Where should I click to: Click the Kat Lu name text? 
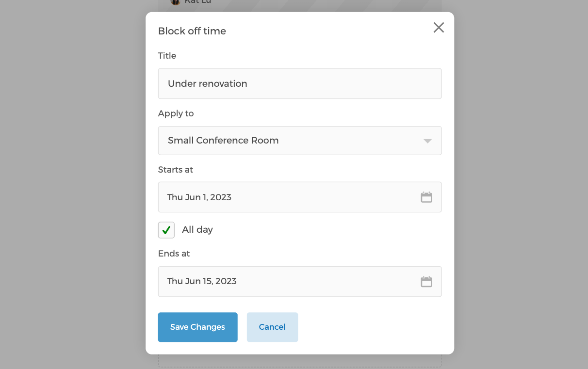coord(198,2)
